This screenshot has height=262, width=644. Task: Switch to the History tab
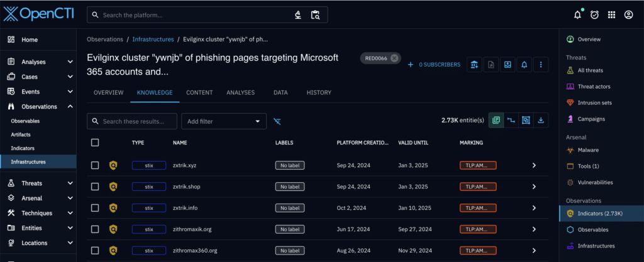(x=318, y=93)
